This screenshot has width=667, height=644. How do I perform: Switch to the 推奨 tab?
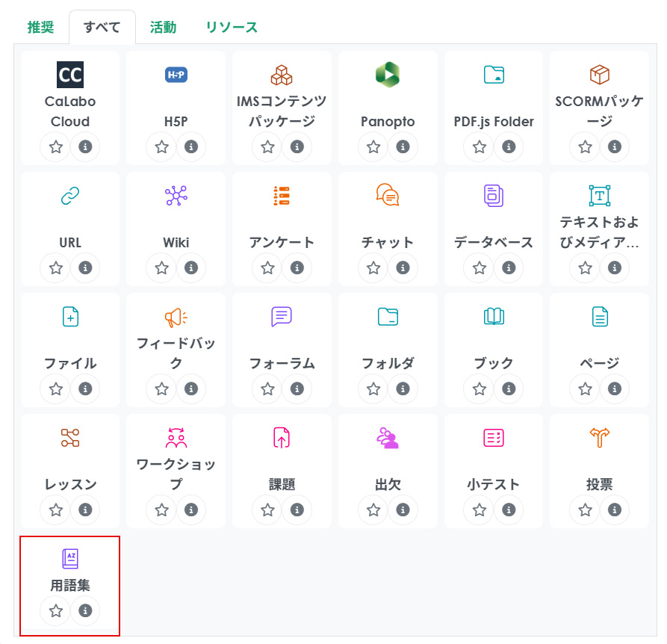[x=40, y=28]
